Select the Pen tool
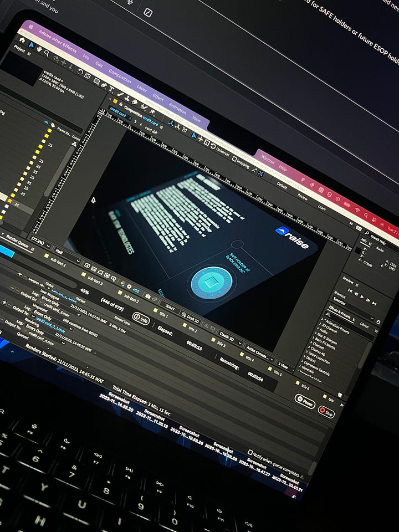This screenshot has height=532, width=399. pos(104,85)
